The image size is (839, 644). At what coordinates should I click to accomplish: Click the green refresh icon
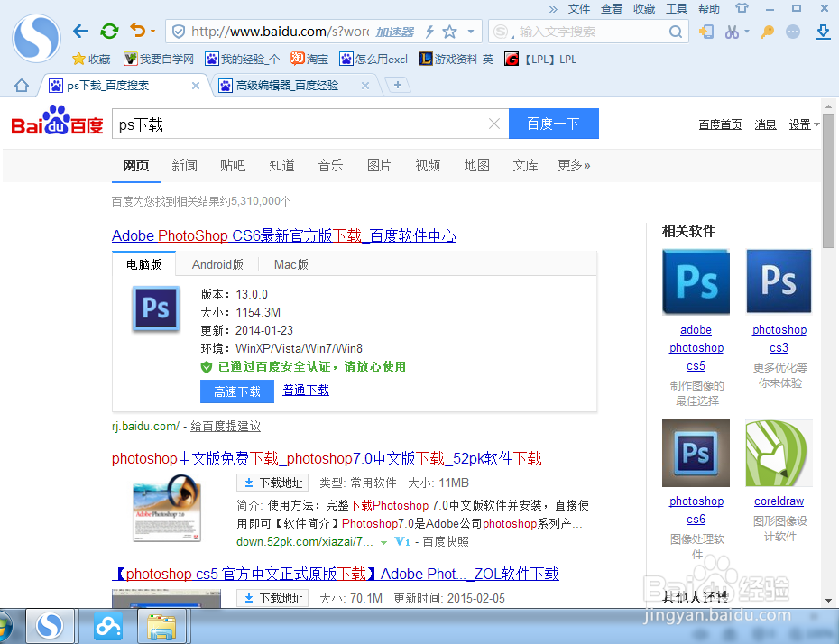coord(109,31)
